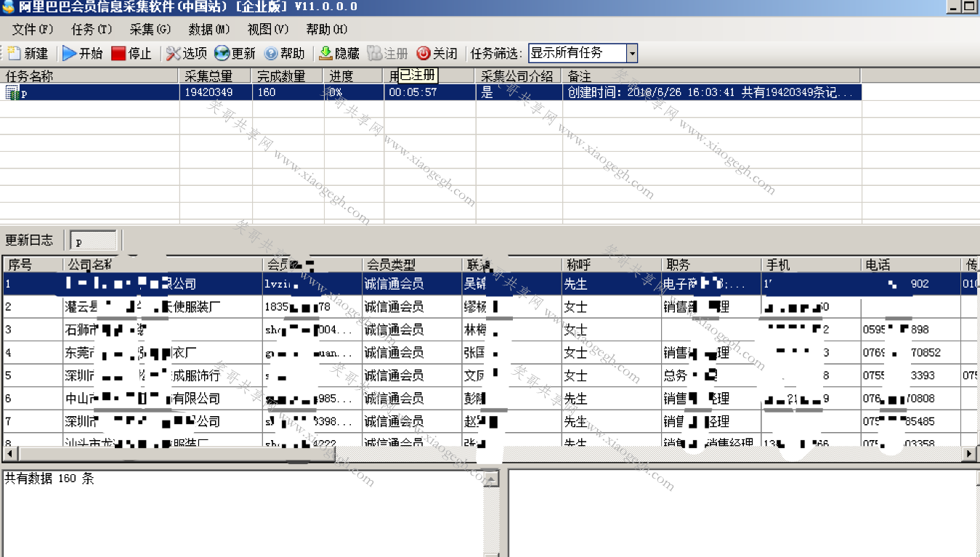Image resolution: width=980 pixels, height=557 pixels.
Task: Open the 数据(M) menu
Action: [x=208, y=29]
